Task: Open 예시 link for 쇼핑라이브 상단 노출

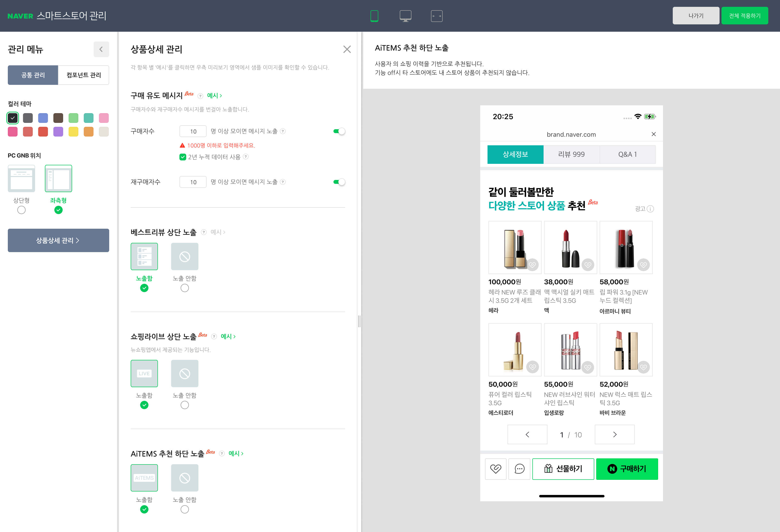Action: [228, 337]
